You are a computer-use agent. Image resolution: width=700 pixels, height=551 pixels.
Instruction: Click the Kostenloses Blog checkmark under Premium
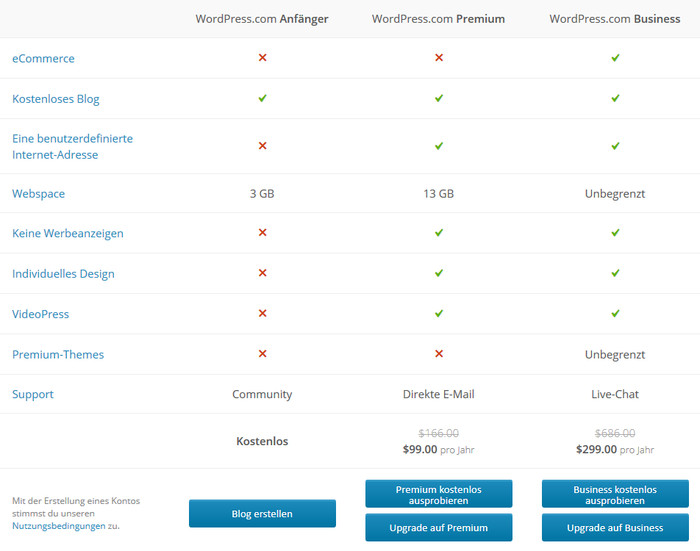point(439,98)
